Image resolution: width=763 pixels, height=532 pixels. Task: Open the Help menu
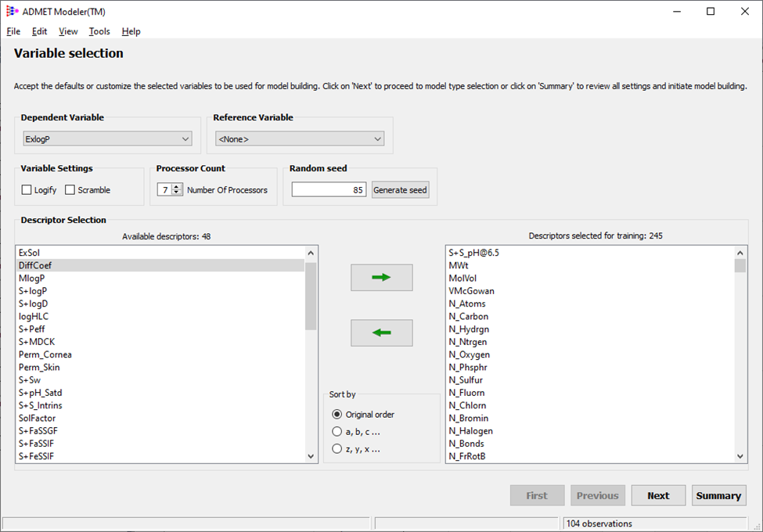[x=131, y=31]
